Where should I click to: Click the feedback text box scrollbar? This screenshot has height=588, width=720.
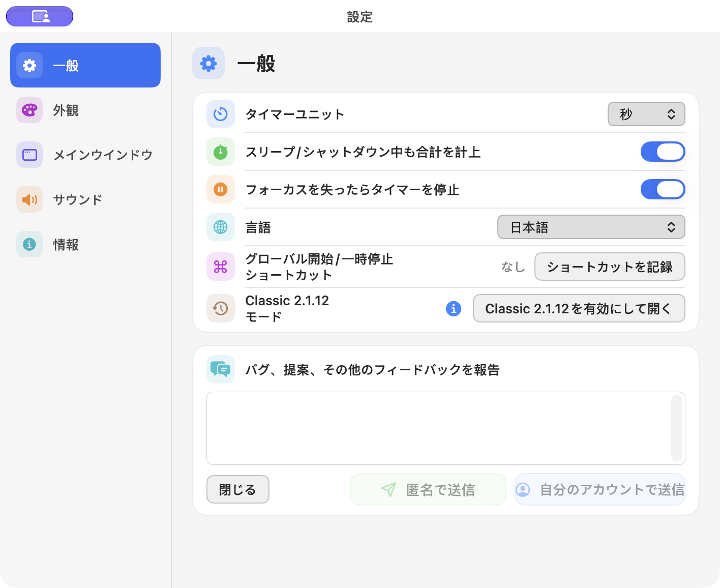(x=676, y=428)
